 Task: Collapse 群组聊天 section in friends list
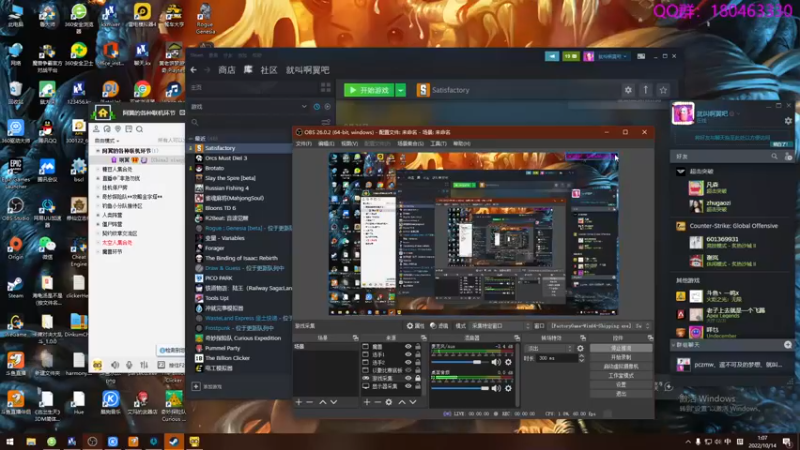(x=673, y=345)
